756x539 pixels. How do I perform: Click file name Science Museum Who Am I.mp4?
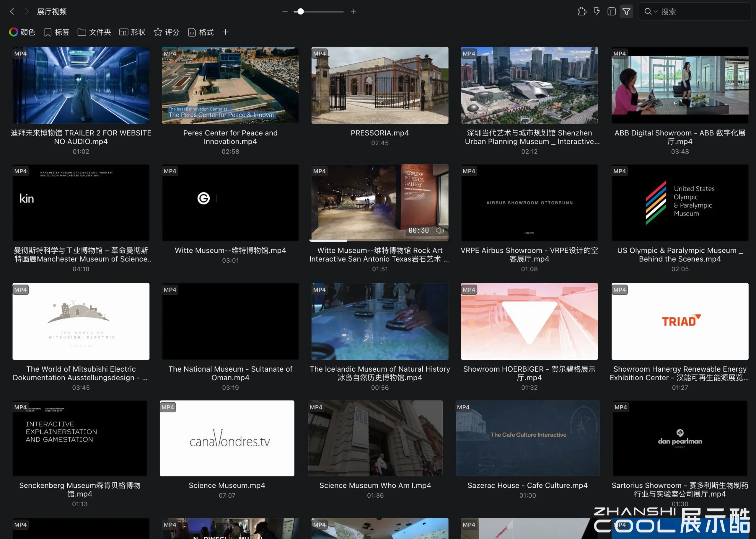click(375, 485)
